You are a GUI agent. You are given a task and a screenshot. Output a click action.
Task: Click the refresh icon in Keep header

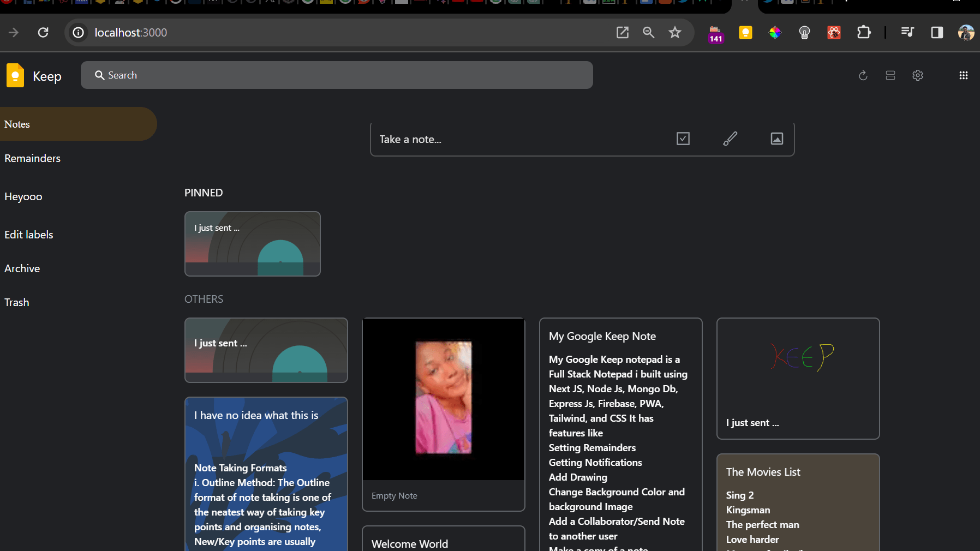click(x=863, y=75)
